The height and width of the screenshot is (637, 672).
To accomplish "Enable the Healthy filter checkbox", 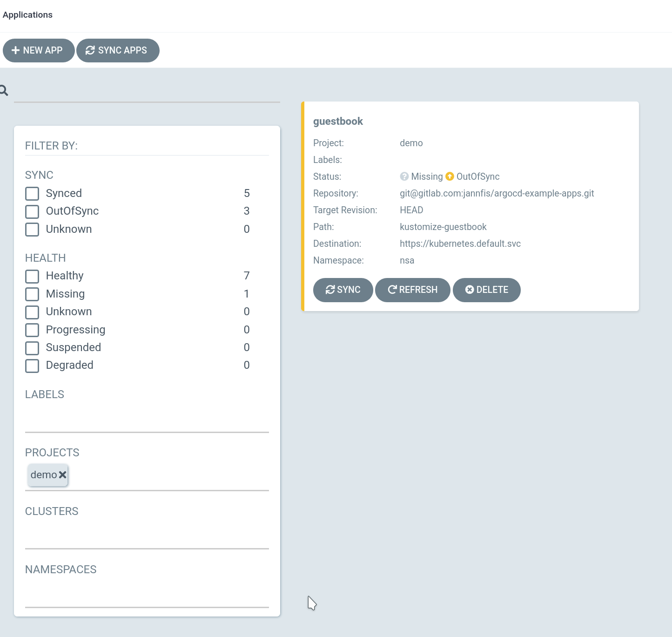I will pos(32,276).
